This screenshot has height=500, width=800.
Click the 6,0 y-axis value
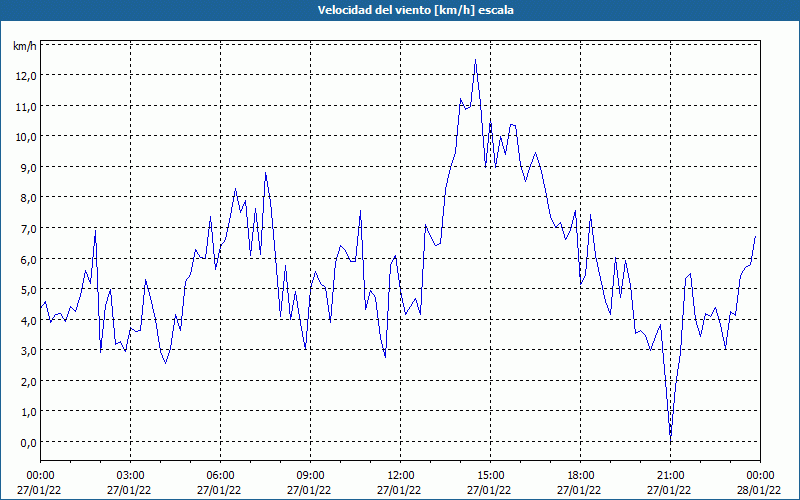pos(28,259)
